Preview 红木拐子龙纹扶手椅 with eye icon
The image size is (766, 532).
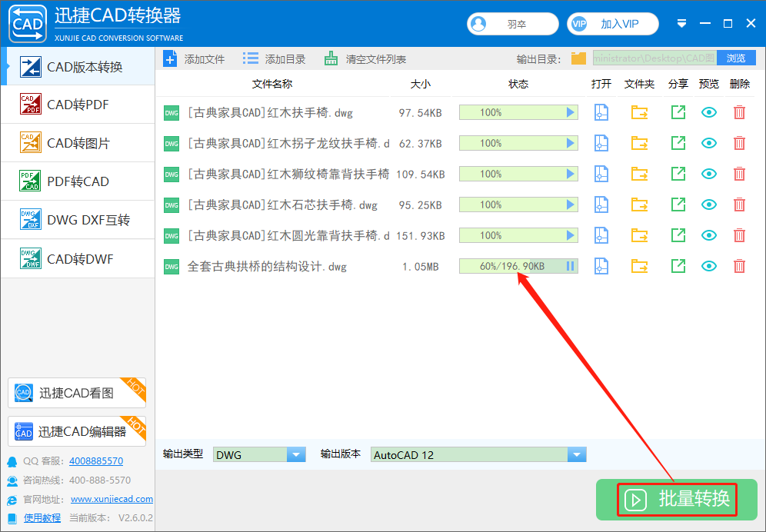coord(709,143)
